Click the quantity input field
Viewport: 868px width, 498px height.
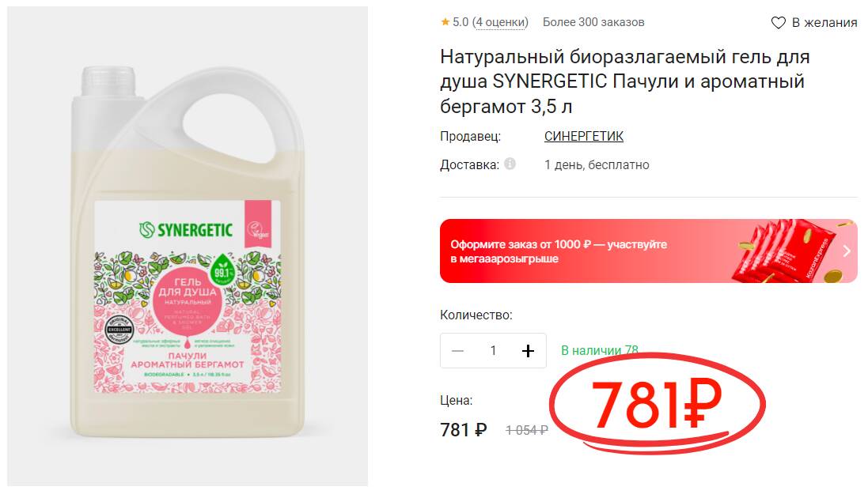[493, 351]
